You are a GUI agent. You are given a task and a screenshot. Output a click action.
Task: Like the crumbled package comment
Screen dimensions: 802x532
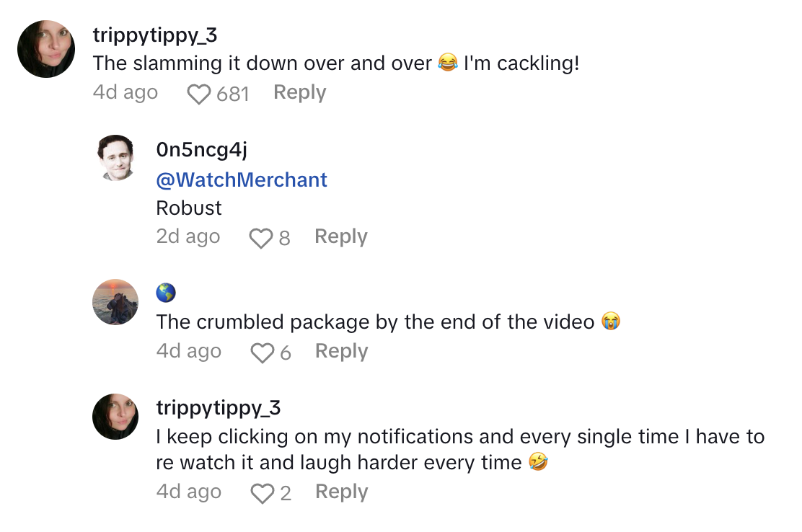point(262,353)
